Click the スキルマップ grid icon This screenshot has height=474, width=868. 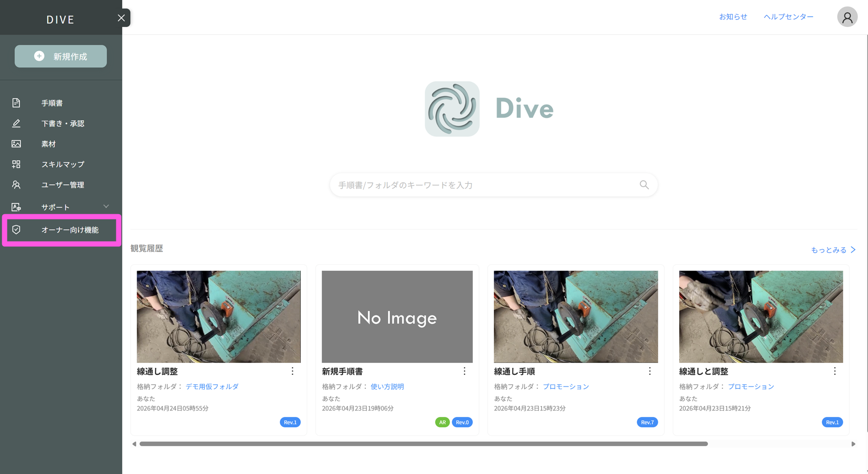coord(16,164)
